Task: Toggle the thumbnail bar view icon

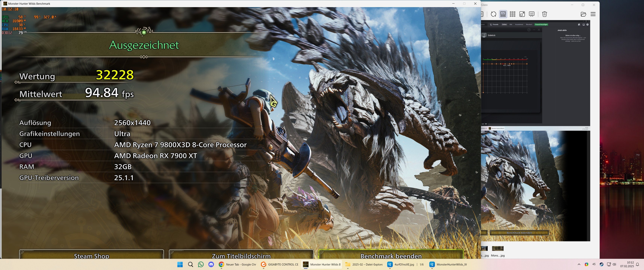Action: [503, 14]
